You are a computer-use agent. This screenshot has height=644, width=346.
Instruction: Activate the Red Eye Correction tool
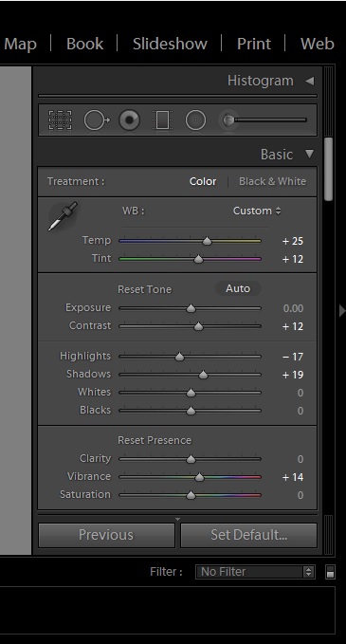click(x=129, y=120)
